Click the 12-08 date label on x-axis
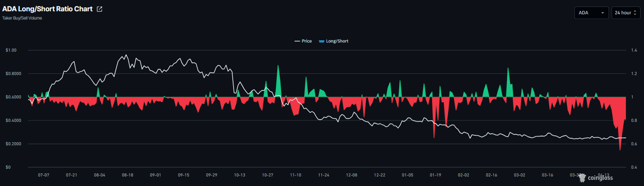This screenshot has width=644, height=186. pyautogui.click(x=352, y=175)
